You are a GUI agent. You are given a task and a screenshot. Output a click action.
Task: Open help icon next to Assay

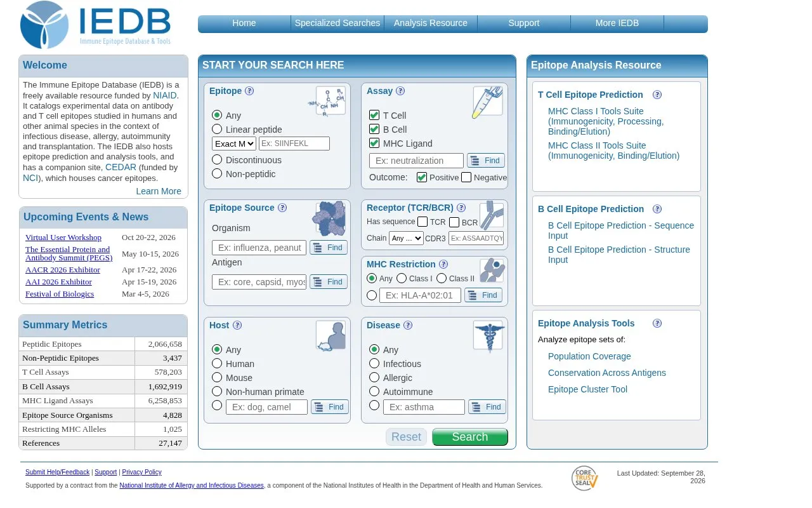pos(400,91)
